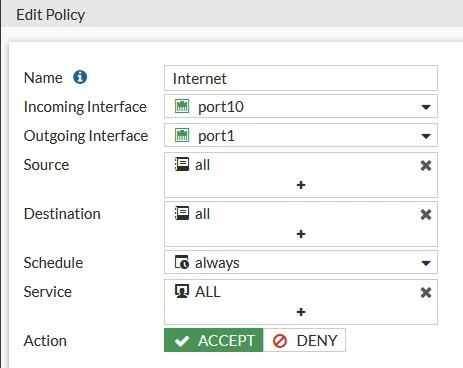Add a new Destination entry with plus
This screenshot has height=368, width=463.
pyautogui.click(x=301, y=234)
